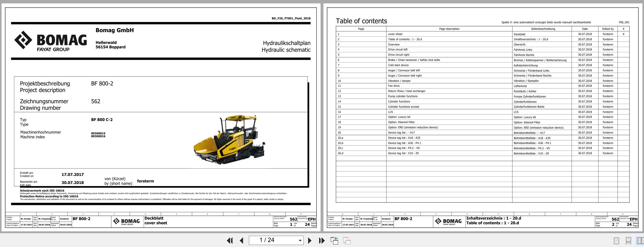
Task: Toggle two-page side-by-side view
Action: 640,240
